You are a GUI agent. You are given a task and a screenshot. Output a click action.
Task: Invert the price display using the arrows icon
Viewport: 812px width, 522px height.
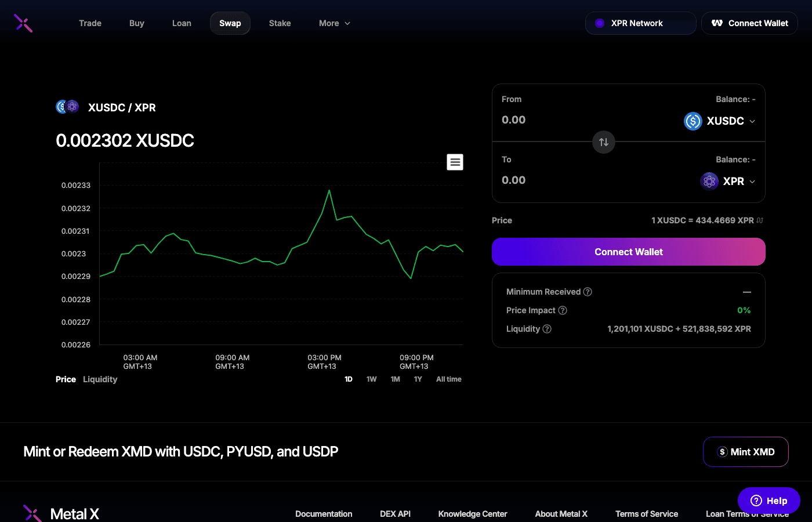pos(761,220)
